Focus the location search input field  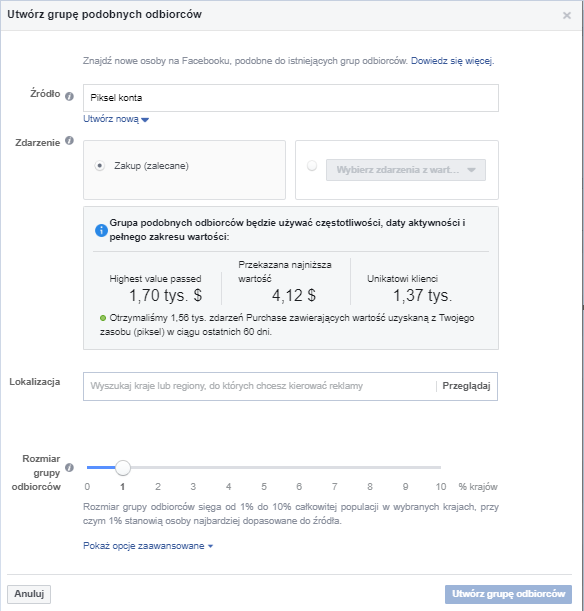tap(259, 386)
